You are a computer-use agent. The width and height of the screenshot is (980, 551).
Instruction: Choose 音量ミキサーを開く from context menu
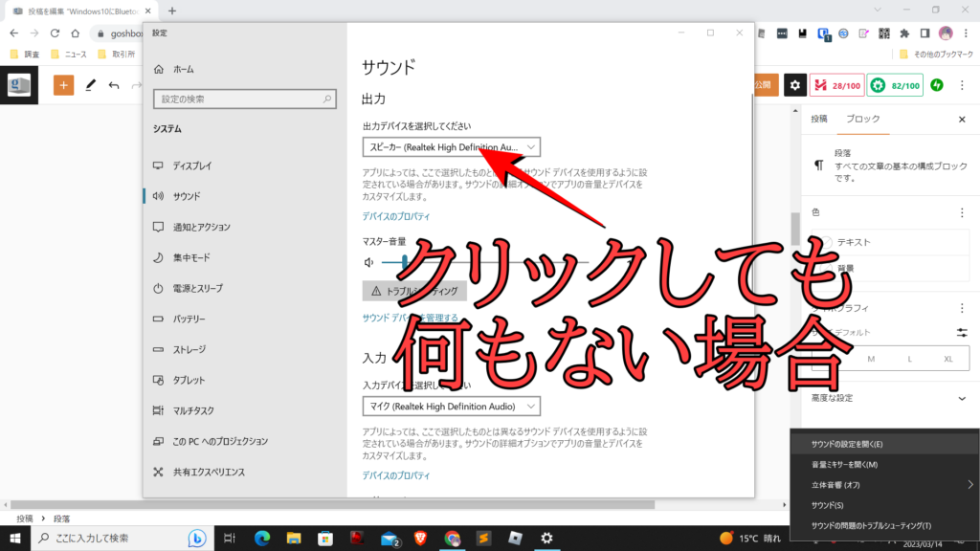[x=844, y=465]
